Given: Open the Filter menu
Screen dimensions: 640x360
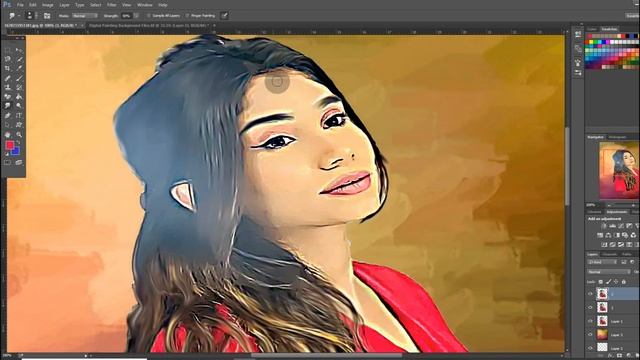Looking at the screenshot, I should click(111, 5).
